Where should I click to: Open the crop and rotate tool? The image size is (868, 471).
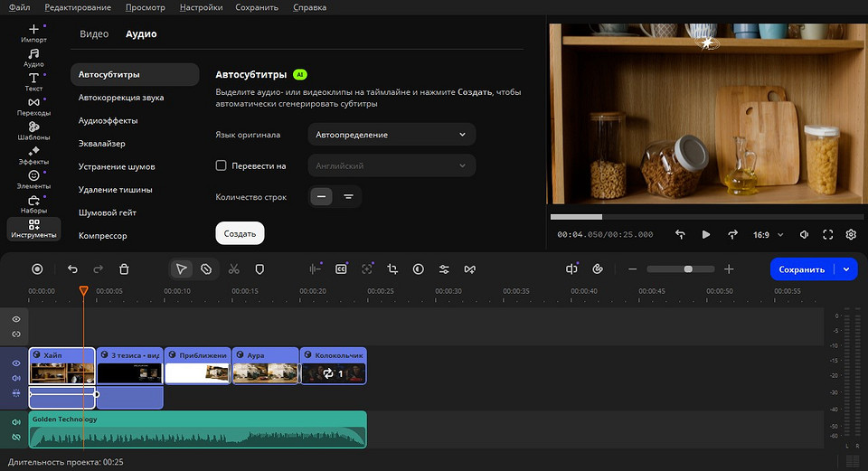coord(392,269)
